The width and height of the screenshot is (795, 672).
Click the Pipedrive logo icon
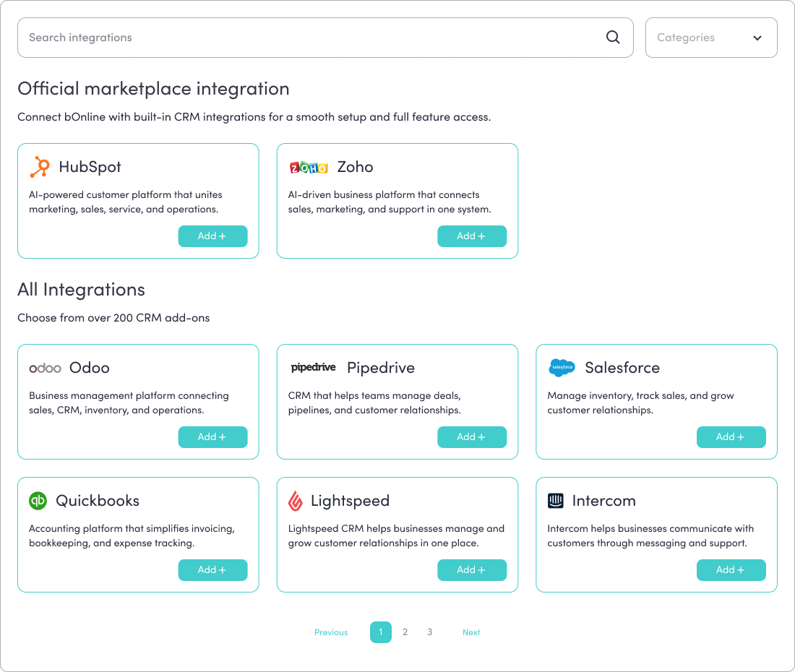click(x=313, y=368)
